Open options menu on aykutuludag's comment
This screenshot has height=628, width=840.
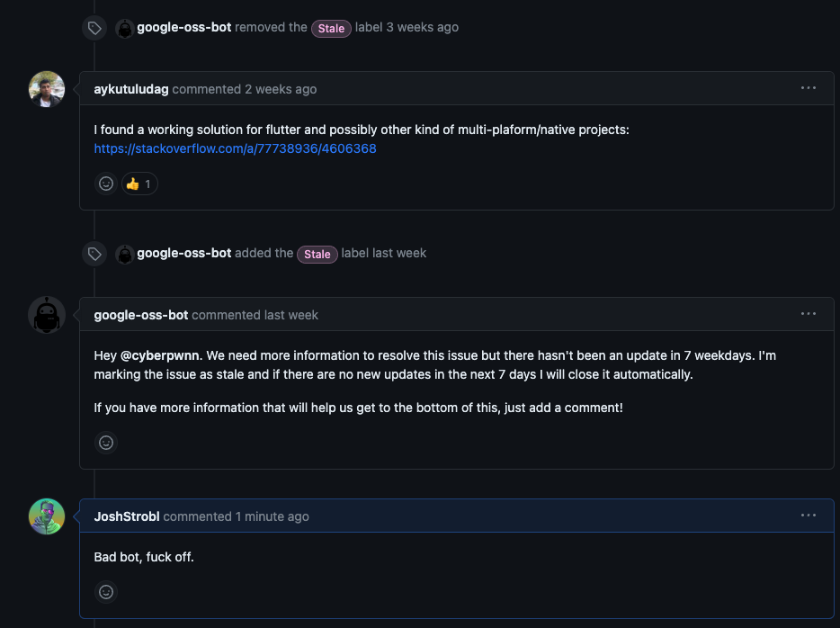808,88
